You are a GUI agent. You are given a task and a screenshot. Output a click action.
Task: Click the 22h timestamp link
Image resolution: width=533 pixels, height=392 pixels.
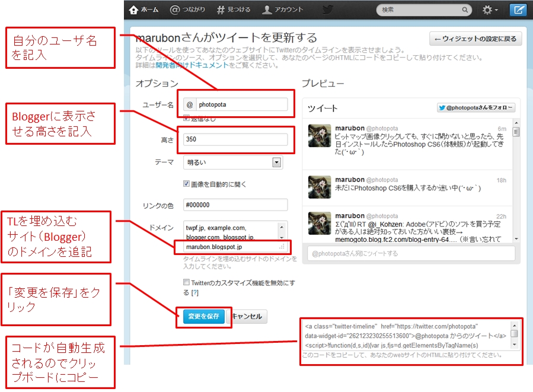pyautogui.click(x=502, y=216)
